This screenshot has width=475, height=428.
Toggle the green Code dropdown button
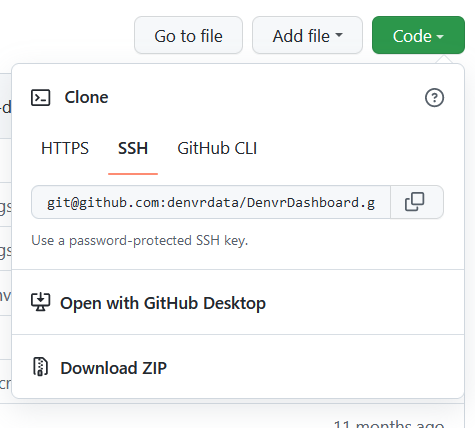[x=418, y=35]
